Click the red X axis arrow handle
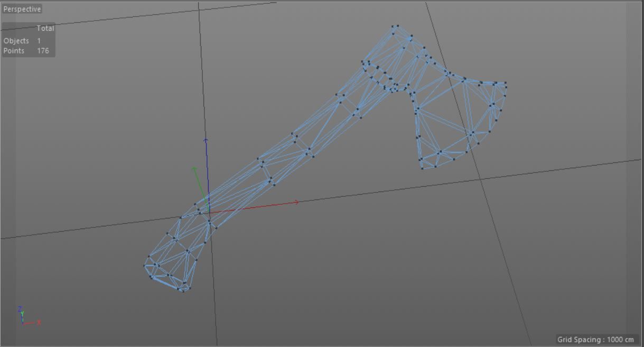Screen dimensions: 644x347 296,202
